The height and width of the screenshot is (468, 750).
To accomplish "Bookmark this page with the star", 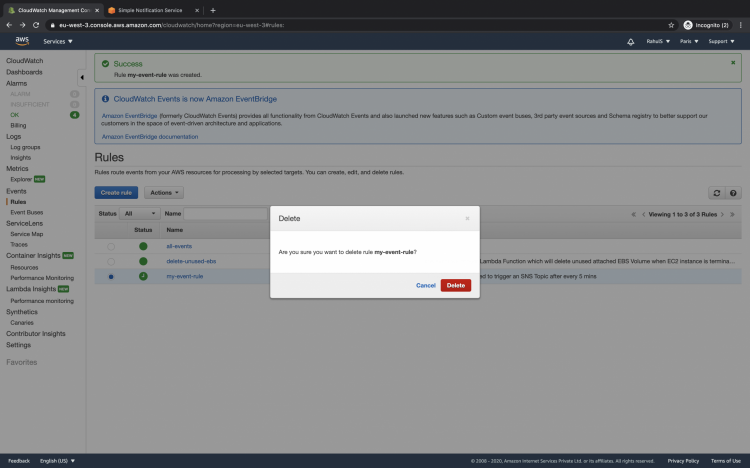I will click(671, 25).
